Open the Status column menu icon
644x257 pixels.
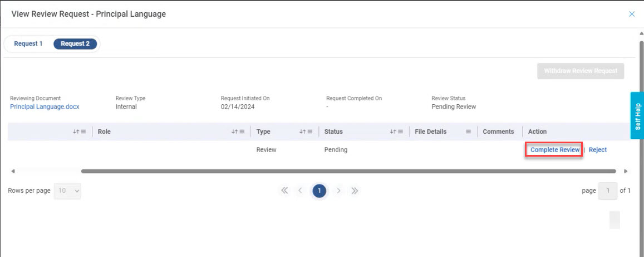[401, 132]
